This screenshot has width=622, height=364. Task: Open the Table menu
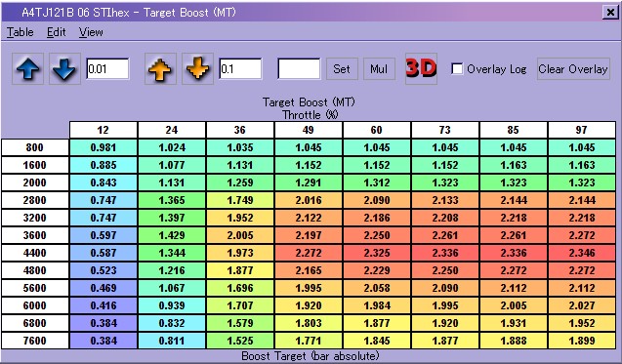click(x=20, y=32)
